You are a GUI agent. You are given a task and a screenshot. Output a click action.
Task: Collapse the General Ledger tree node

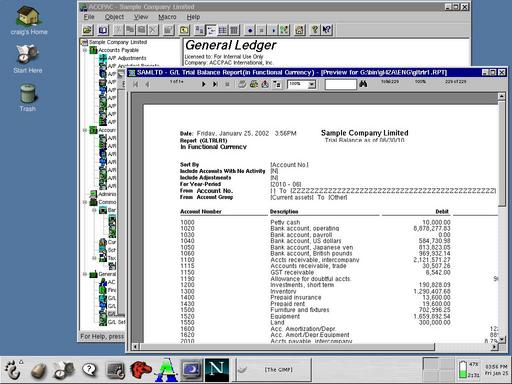(x=85, y=274)
